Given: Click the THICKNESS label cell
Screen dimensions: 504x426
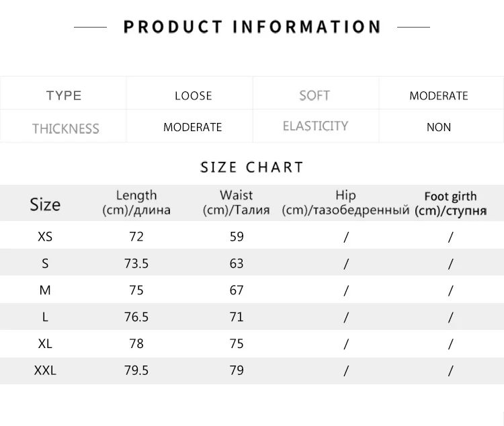Looking at the screenshot, I should pos(65,128).
